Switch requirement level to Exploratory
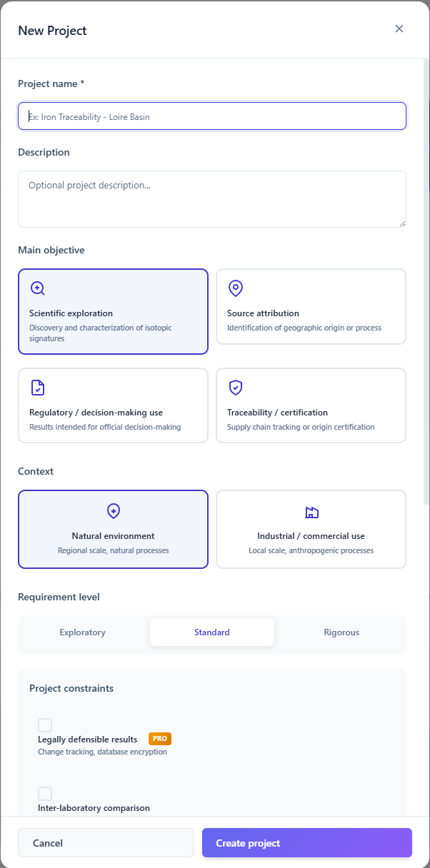Screen dimensions: 430x868 [83, 632]
